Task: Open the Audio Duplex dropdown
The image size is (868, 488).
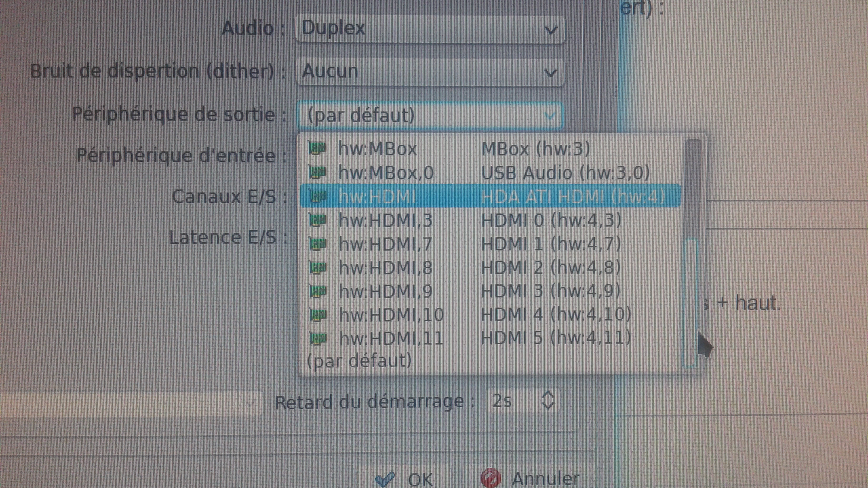Action: click(x=430, y=29)
